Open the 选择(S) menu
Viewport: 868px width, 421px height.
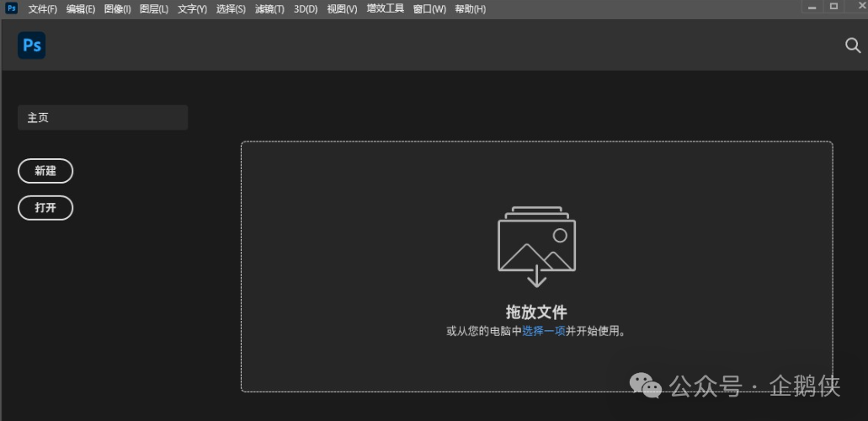231,9
